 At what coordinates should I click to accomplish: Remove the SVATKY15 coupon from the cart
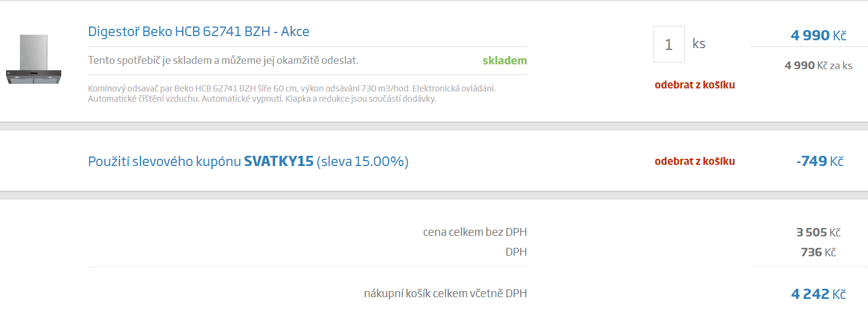pos(694,161)
